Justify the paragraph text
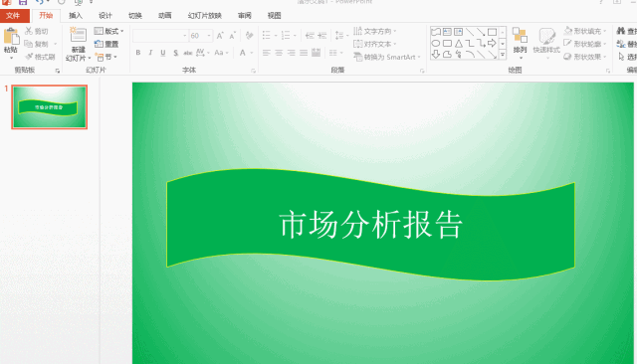Viewport: 637px width, 364px height. pos(304,53)
